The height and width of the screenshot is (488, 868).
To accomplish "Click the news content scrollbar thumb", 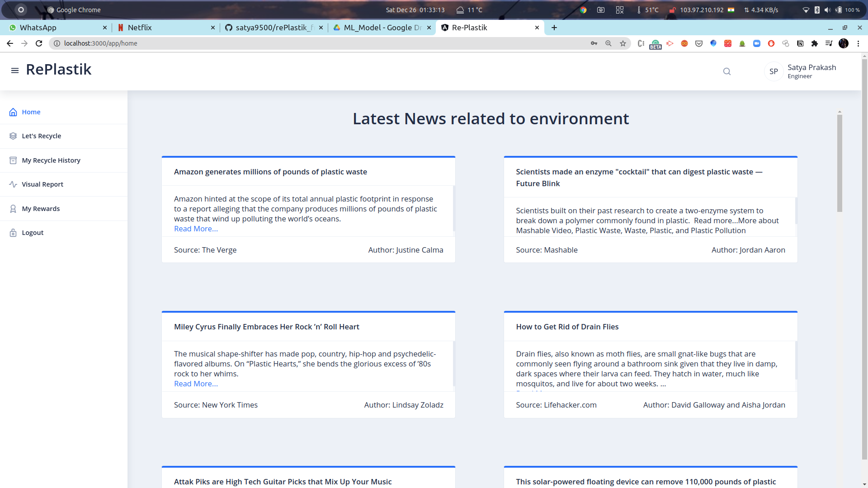I will [x=840, y=163].
